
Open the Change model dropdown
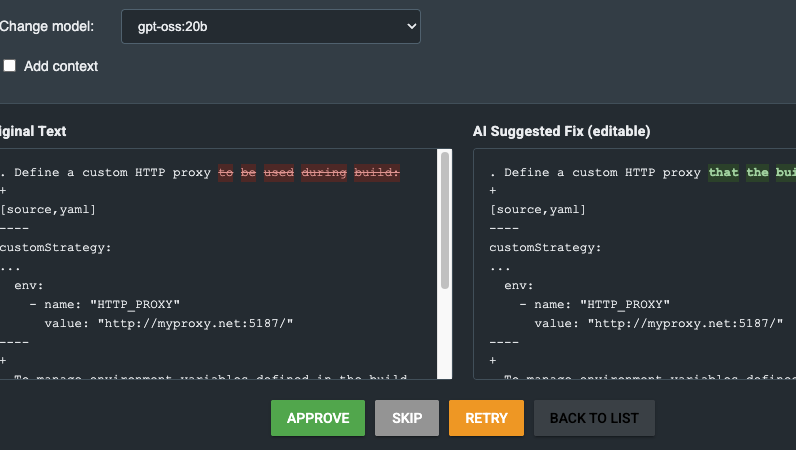pyautogui.click(x=270, y=27)
